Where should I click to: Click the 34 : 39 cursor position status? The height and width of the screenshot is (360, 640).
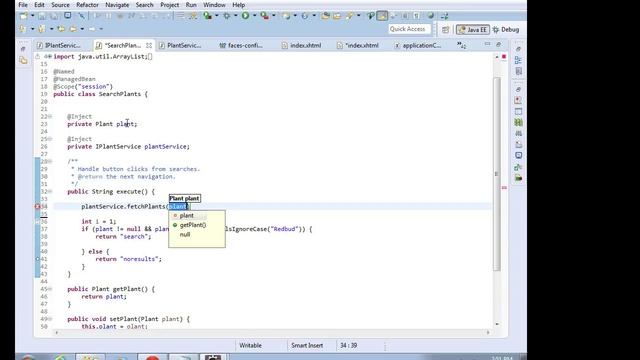coord(349,345)
